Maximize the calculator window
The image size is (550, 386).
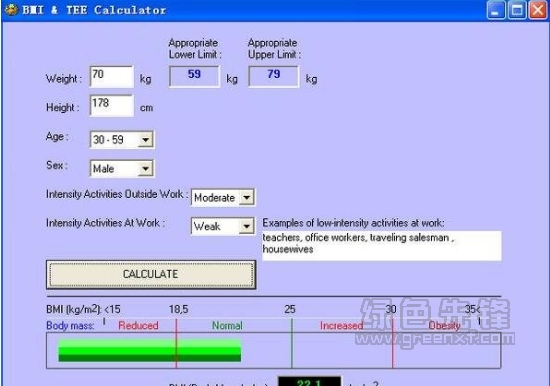517,10
